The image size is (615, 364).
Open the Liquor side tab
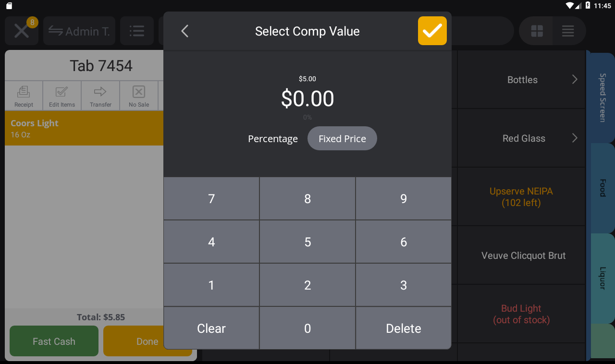tap(602, 278)
